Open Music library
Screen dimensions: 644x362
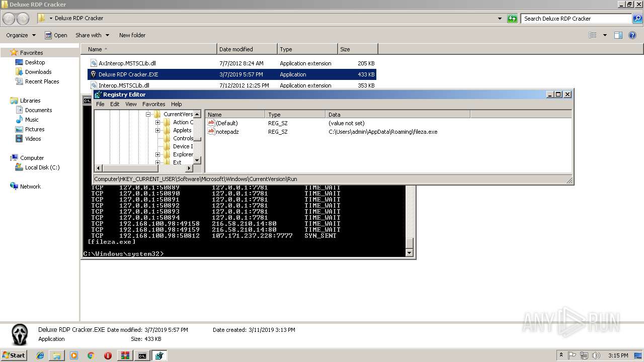32,120
